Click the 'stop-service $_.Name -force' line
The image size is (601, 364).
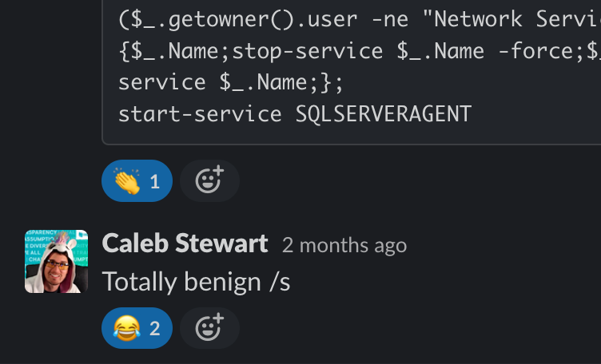(x=360, y=51)
